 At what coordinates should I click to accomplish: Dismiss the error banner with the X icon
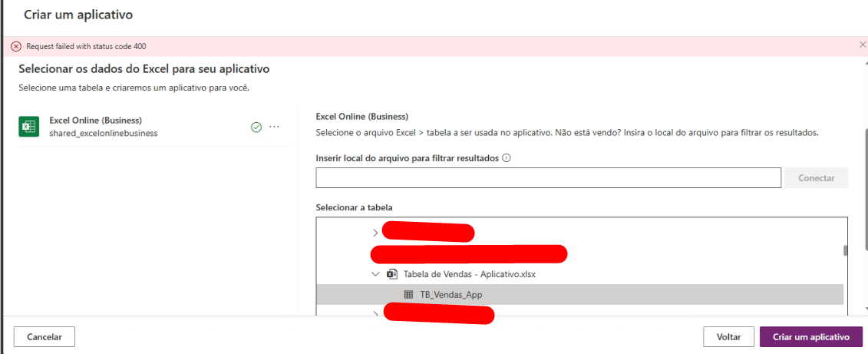pyautogui.click(x=862, y=45)
